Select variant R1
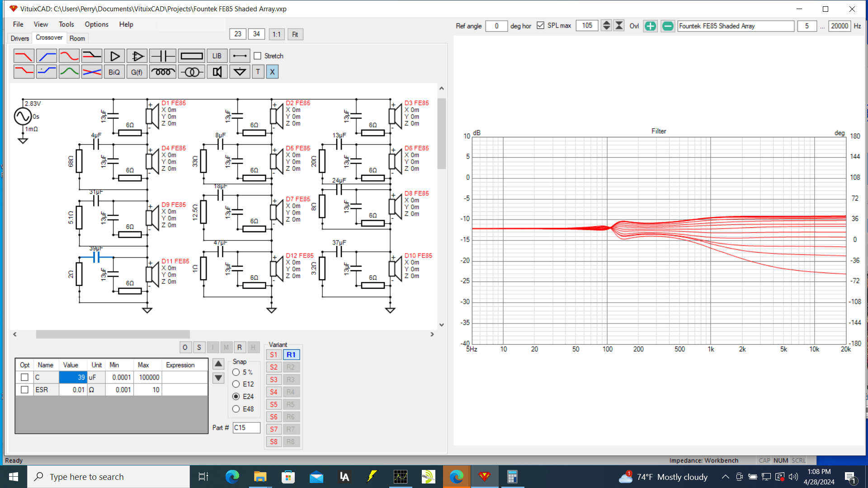The image size is (868, 488). [291, 355]
